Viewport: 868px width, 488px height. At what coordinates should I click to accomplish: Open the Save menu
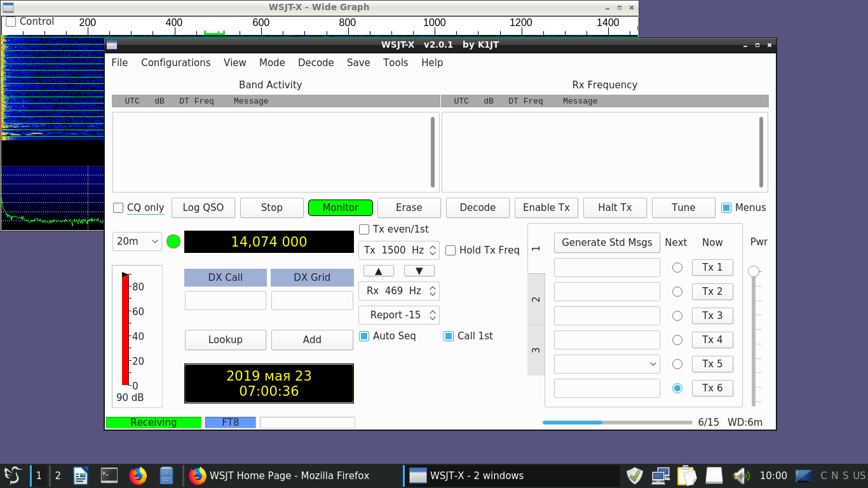[358, 63]
